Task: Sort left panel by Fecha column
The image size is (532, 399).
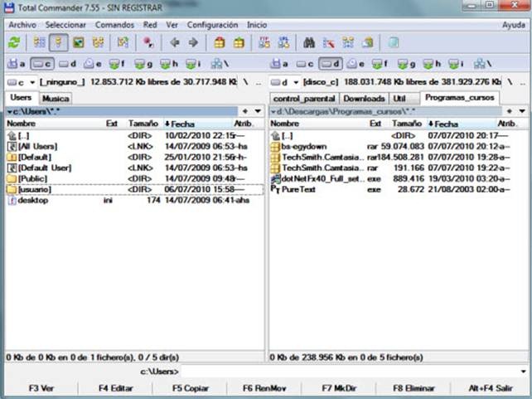Action: point(197,124)
